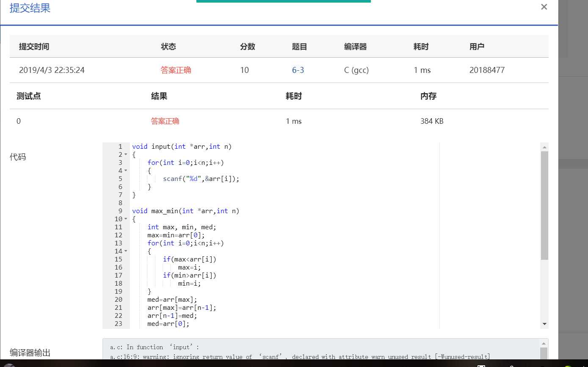Screen dimensions: 588x367
Task: Click submission time 2019/4/3 22:35:24
Action: [x=52, y=70]
